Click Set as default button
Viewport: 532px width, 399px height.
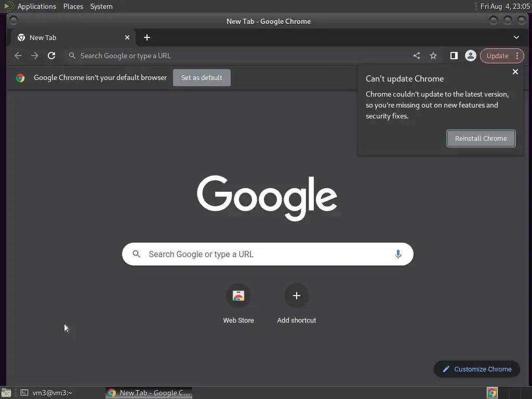coord(202,78)
